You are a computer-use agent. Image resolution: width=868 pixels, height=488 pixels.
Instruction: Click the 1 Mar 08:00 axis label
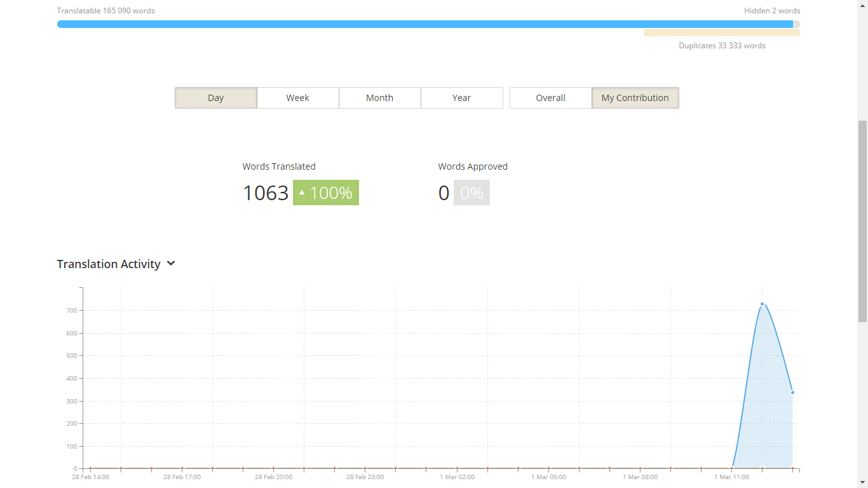pos(640,477)
